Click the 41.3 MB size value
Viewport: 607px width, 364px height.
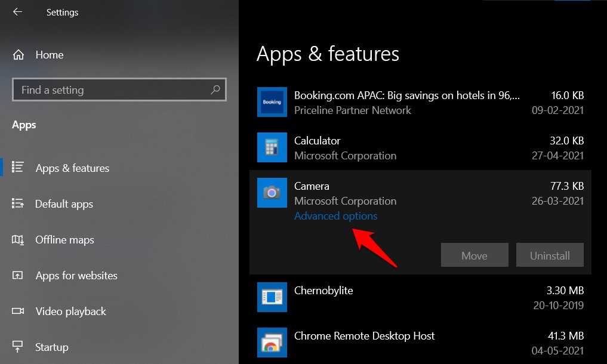566,336
